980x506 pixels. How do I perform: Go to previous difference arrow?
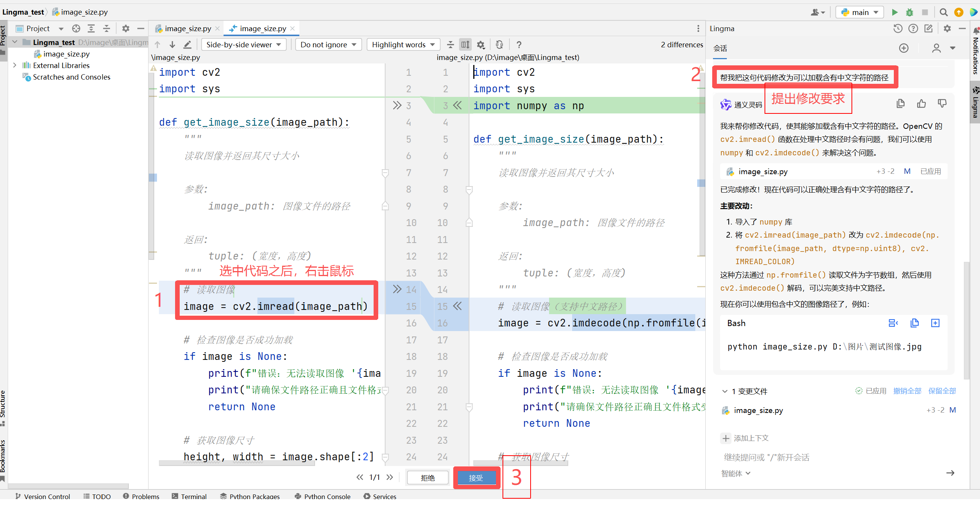(x=157, y=45)
